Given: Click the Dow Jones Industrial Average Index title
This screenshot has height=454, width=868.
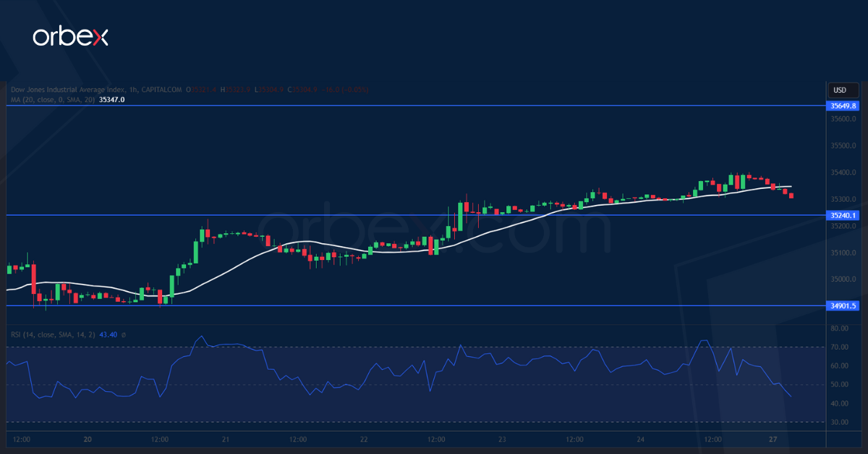Looking at the screenshot, I should tap(67, 90).
